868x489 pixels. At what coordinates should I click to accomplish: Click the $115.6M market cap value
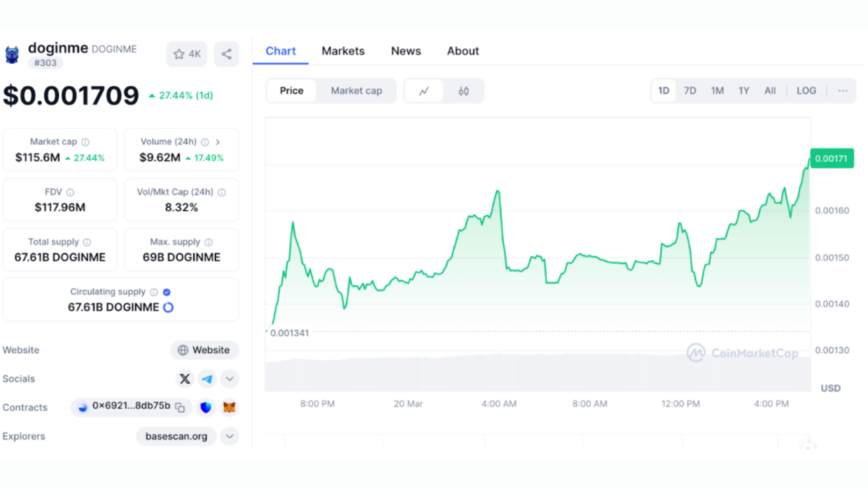[x=38, y=158]
